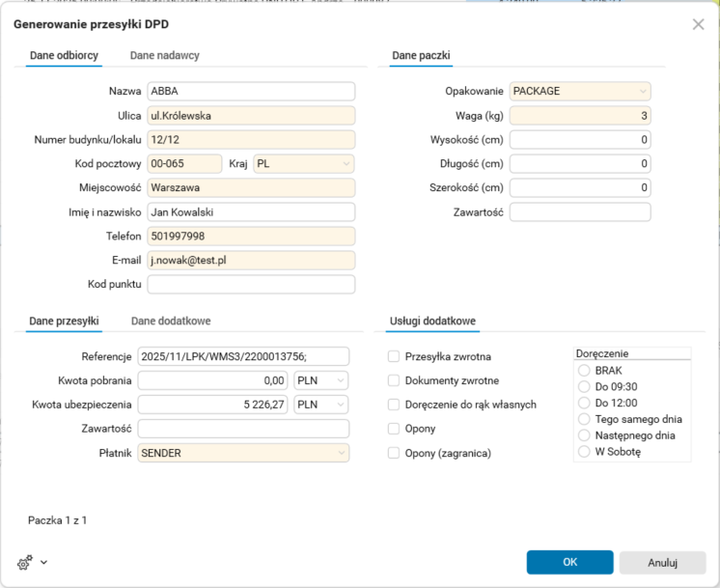Open the Dane dodatkowe tab
The width and height of the screenshot is (720, 588).
pyautogui.click(x=171, y=321)
